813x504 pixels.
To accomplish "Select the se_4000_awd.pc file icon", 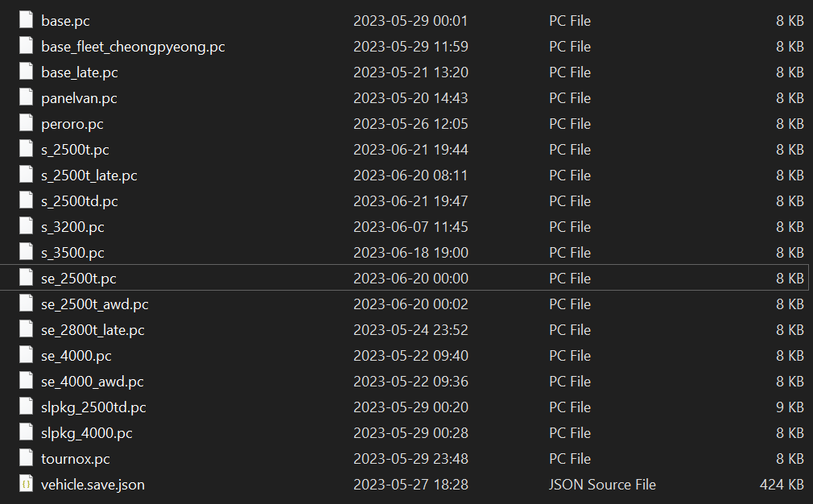I will (x=27, y=382).
